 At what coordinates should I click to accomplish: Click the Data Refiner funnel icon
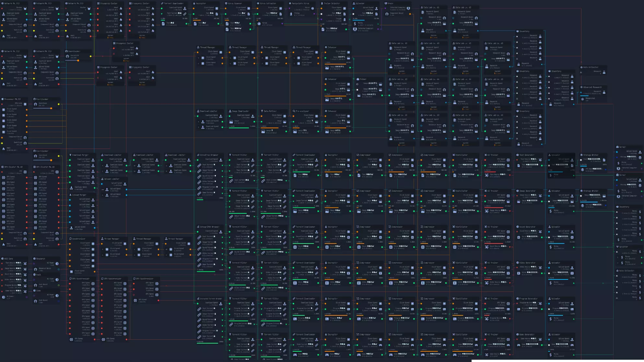pyautogui.click(x=262, y=111)
